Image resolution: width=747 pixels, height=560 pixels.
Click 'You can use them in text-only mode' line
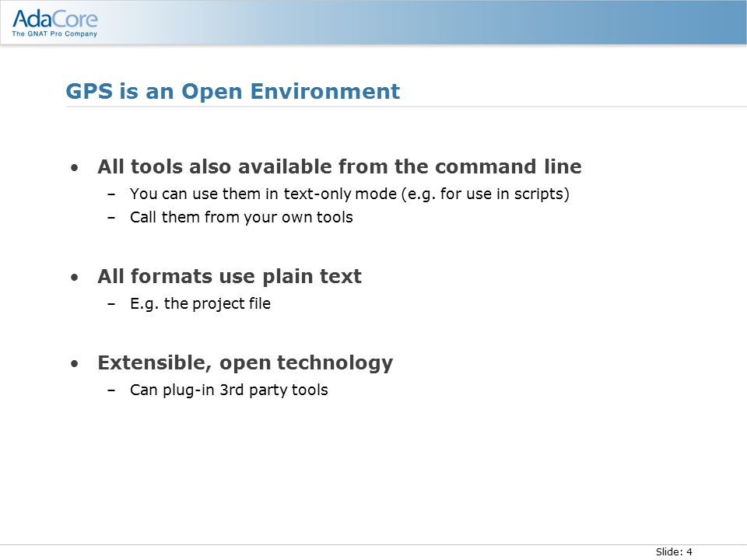coord(349,194)
